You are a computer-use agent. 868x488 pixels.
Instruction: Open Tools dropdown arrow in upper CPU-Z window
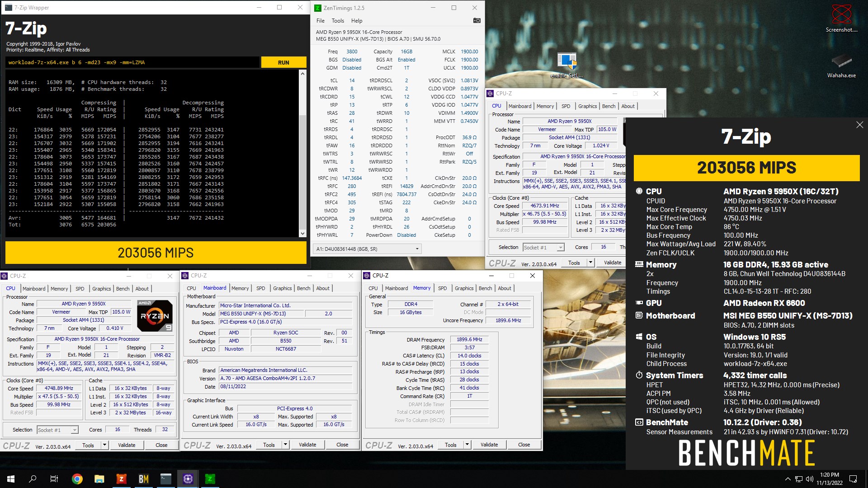[x=590, y=263]
